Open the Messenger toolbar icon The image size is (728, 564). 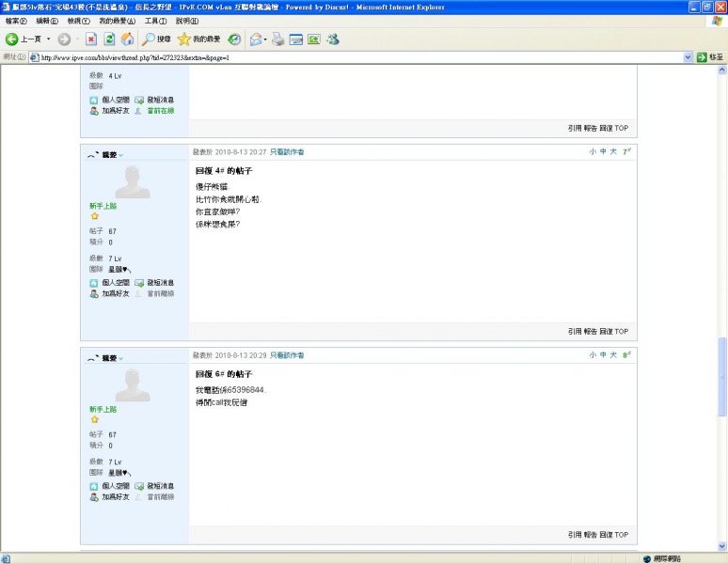tap(333, 39)
